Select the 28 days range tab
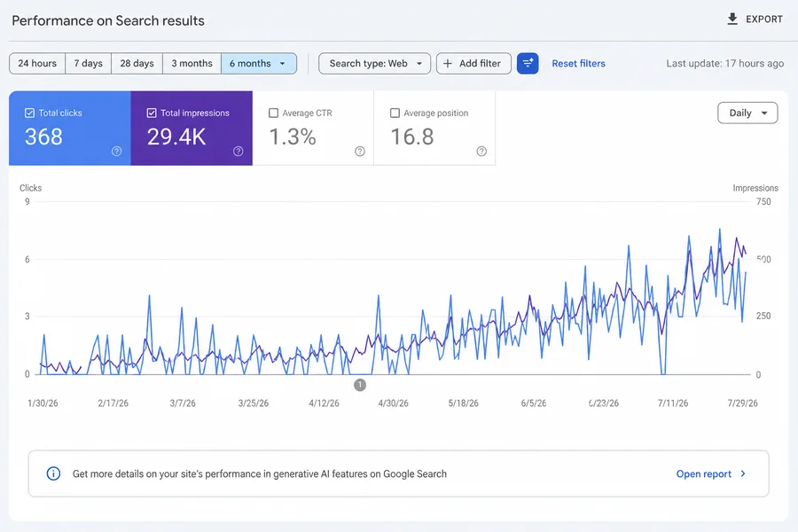Image resolution: width=798 pixels, height=532 pixels. pyautogui.click(x=137, y=64)
